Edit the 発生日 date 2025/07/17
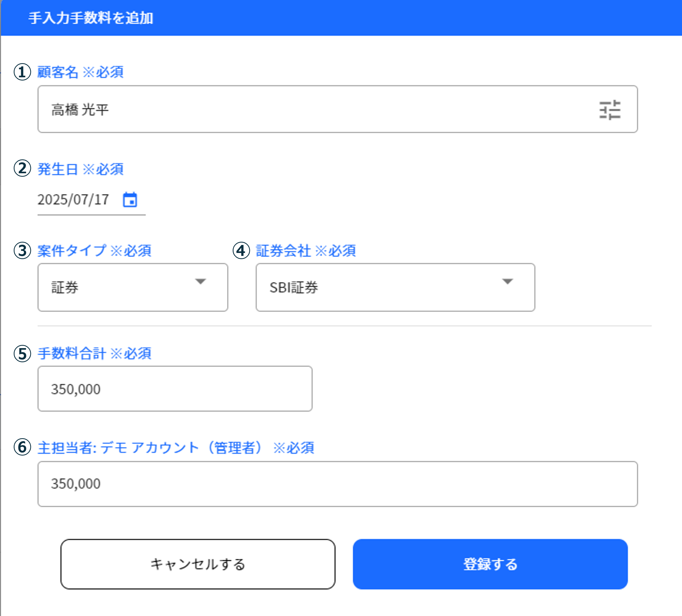 coord(73,199)
